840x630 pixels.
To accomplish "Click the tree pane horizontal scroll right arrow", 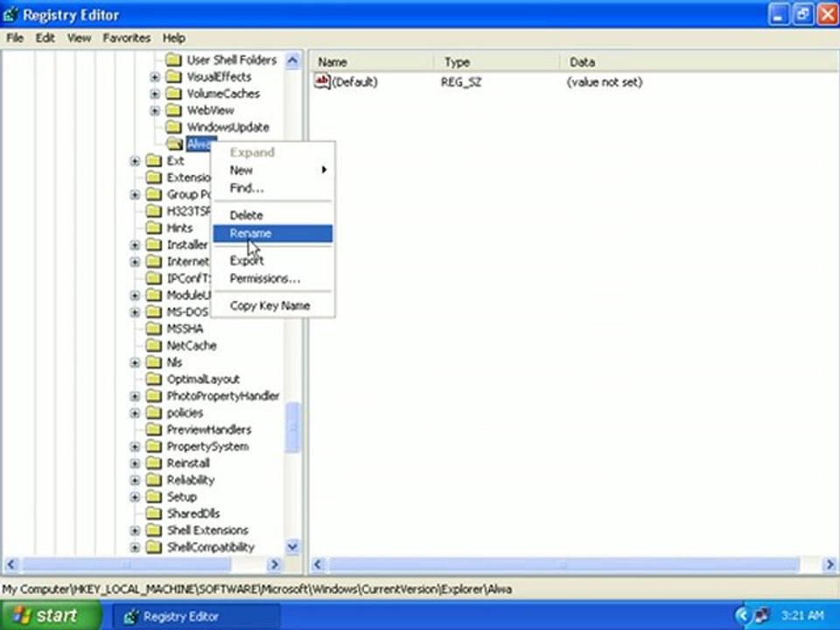I will point(275,564).
